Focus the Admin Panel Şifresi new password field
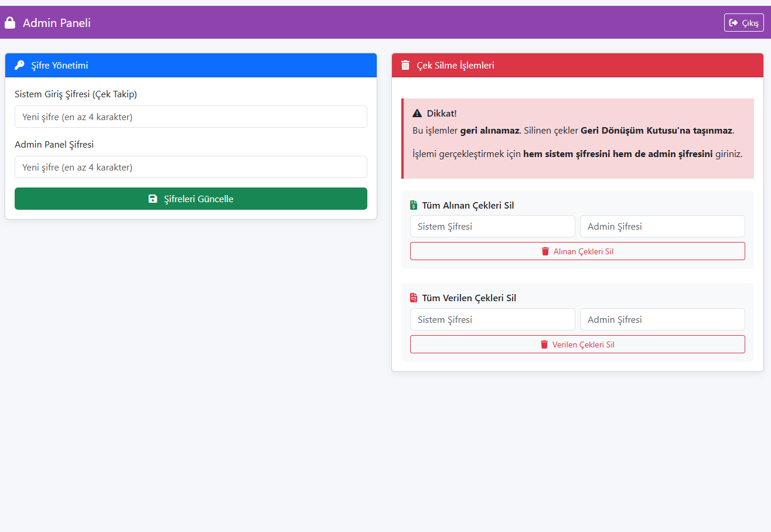 191,167
